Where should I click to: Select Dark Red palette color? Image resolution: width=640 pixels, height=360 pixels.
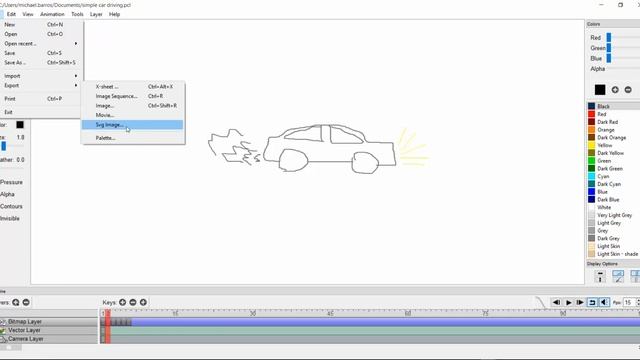tap(613, 122)
